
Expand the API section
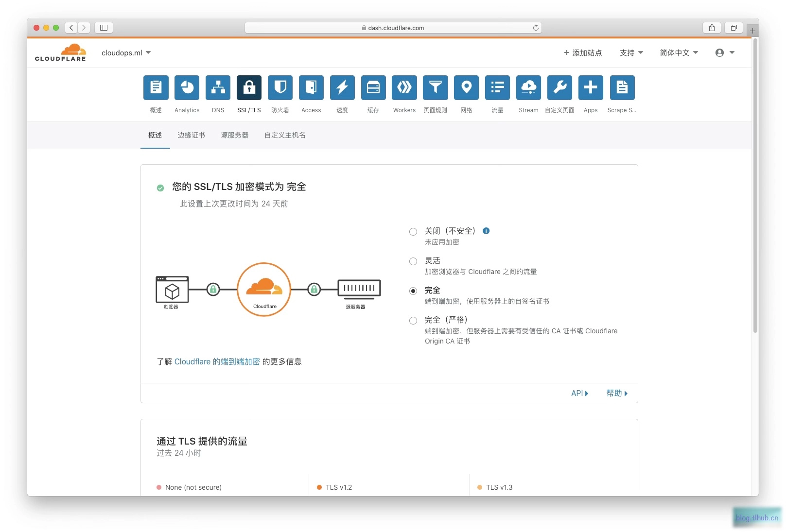(579, 393)
